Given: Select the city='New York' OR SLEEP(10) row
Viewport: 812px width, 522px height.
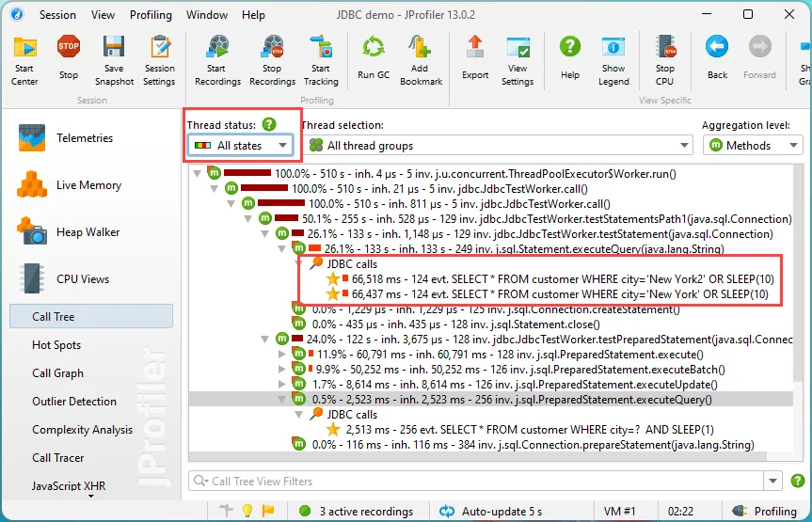Looking at the screenshot, I should coord(547,294).
